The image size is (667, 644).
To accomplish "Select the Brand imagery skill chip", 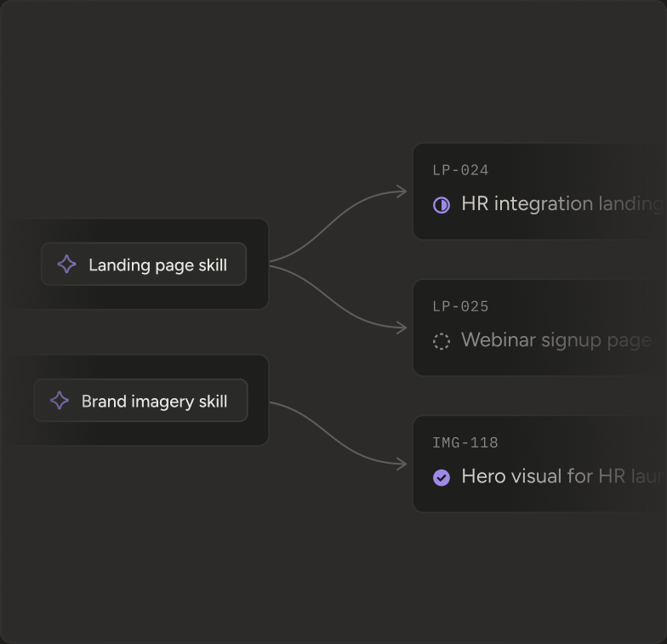I will click(x=141, y=400).
